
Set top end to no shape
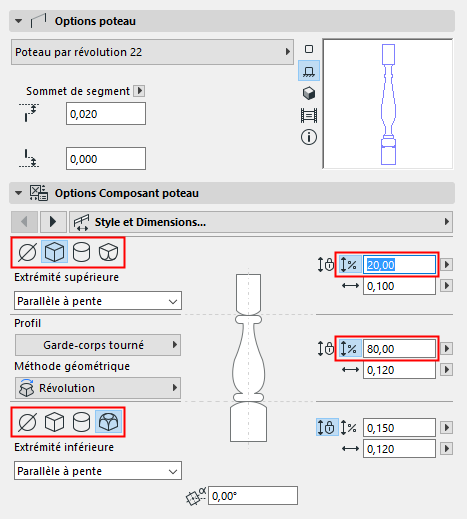pyautogui.click(x=27, y=252)
